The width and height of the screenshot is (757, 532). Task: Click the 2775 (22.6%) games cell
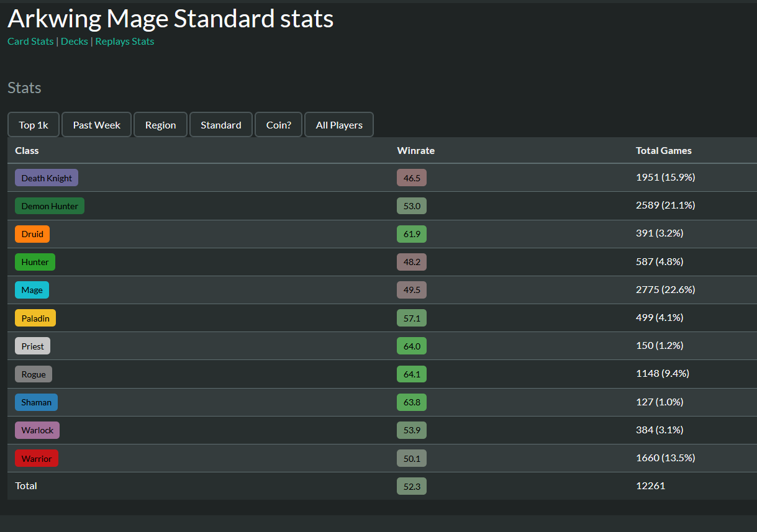pos(666,290)
